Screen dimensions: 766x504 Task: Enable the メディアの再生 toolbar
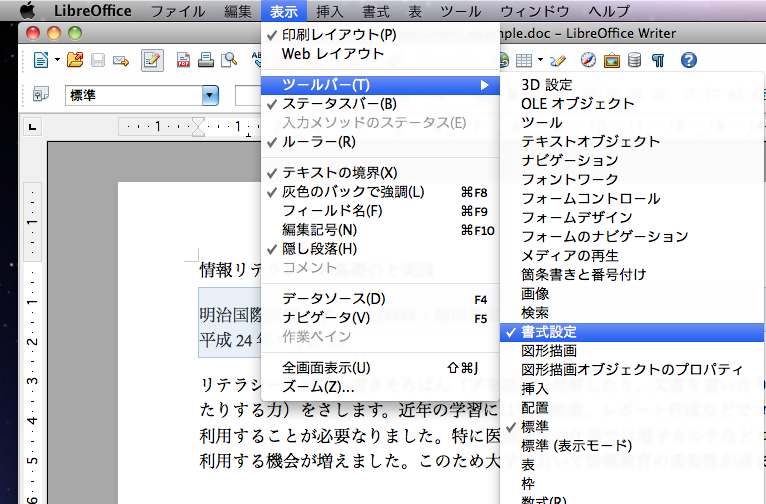pyautogui.click(x=632, y=255)
